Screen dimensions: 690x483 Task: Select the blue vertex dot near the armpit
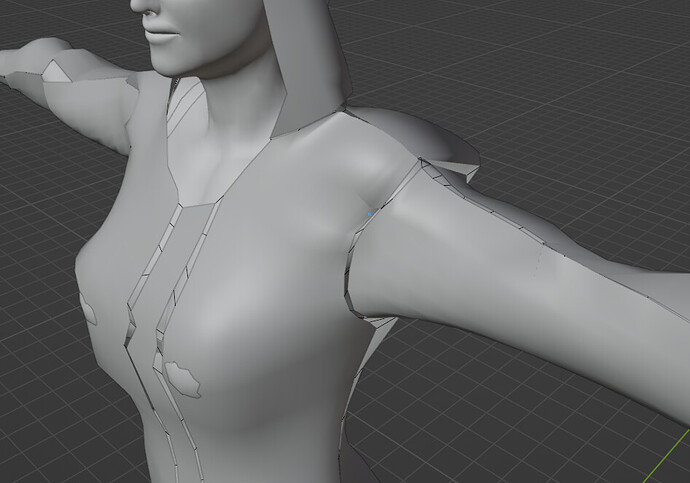pos(369,214)
